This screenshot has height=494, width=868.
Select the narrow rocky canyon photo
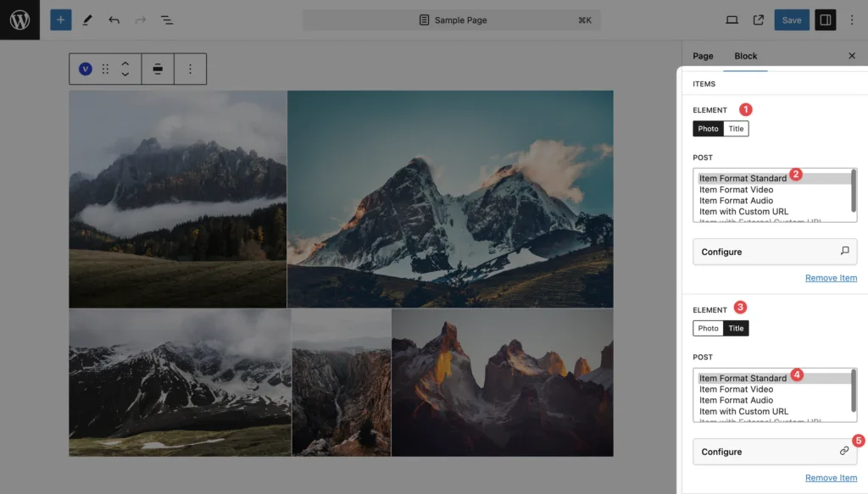coord(342,382)
